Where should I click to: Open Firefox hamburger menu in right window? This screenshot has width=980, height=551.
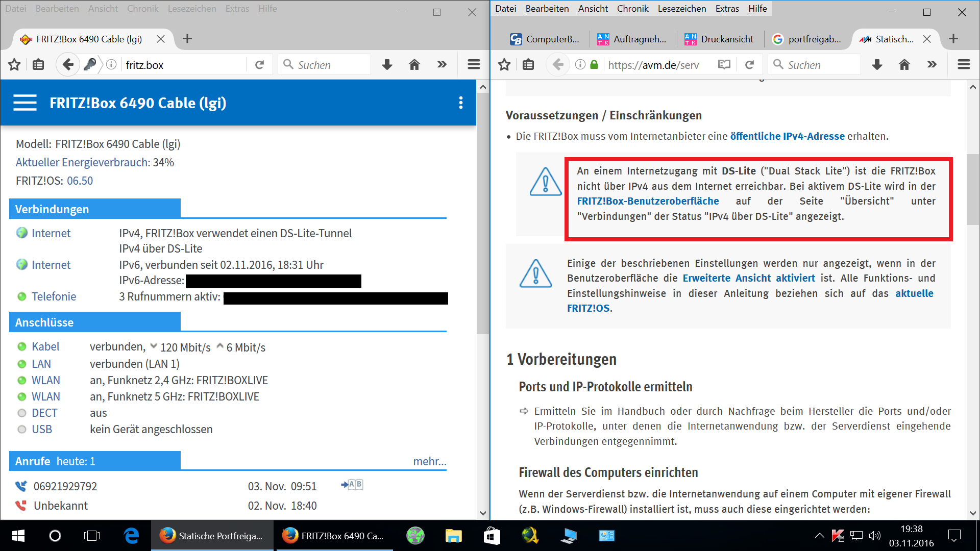point(964,65)
